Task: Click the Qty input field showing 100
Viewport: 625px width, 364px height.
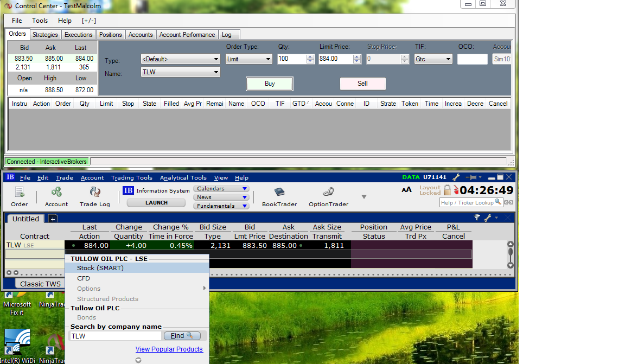Action: (292, 59)
